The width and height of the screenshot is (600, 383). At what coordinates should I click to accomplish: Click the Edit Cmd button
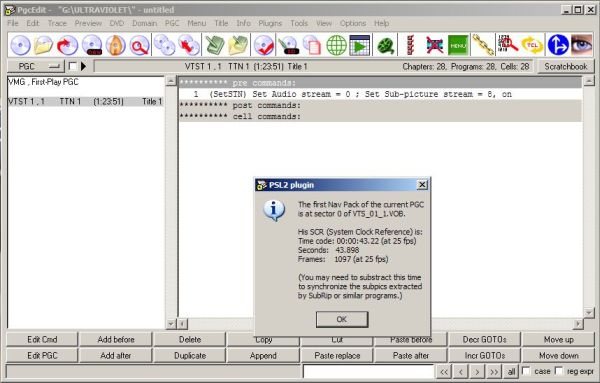point(42,339)
